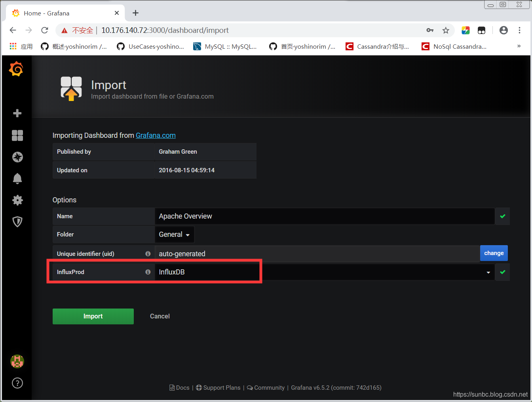The image size is (532, 402).
Task: Reload the page with the refresh icon
Action: click(45, 30)
